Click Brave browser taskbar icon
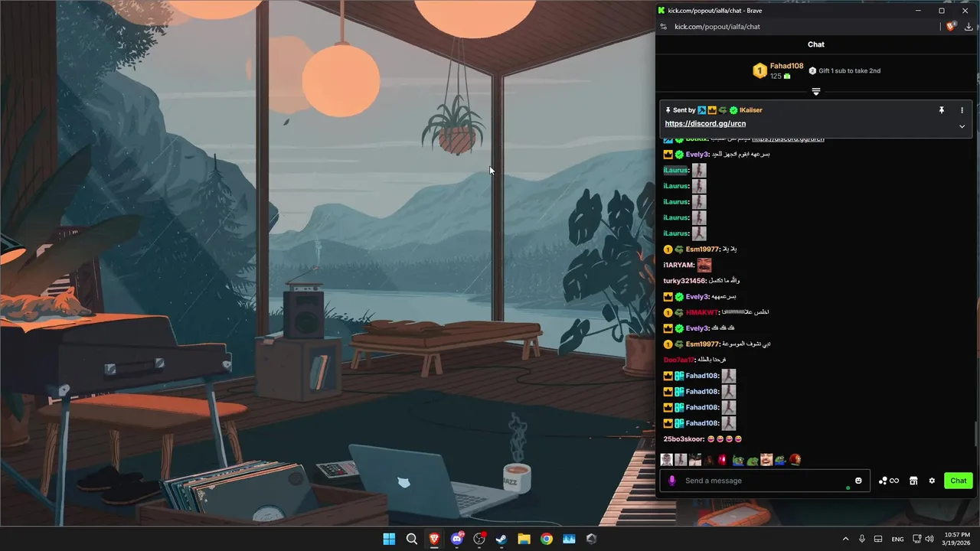 pos(434,539)
